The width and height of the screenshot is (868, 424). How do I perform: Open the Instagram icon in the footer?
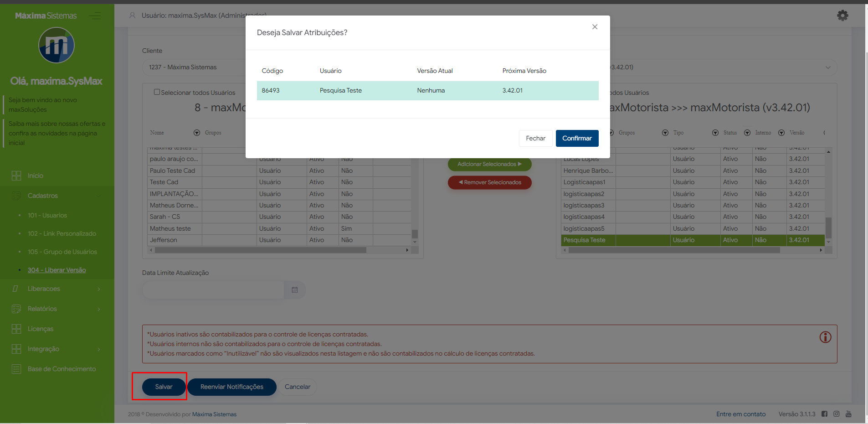[x=837, y=414]
